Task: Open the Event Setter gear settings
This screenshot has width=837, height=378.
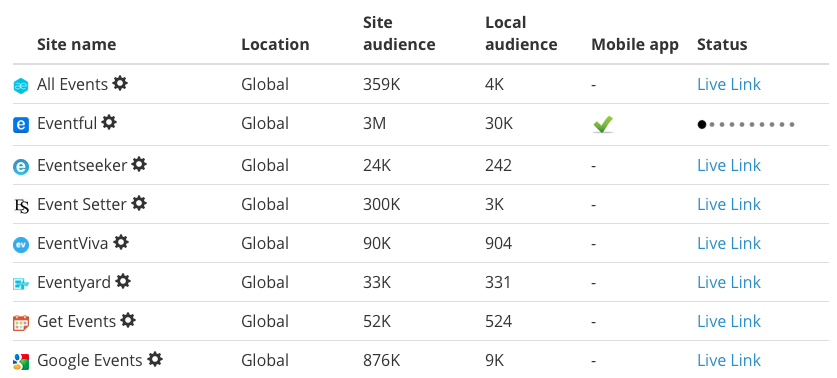Action: click(x=139, y=203)
